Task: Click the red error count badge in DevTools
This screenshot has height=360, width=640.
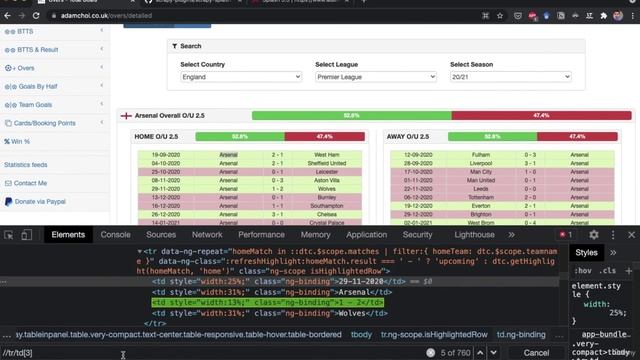Action: 566,235
